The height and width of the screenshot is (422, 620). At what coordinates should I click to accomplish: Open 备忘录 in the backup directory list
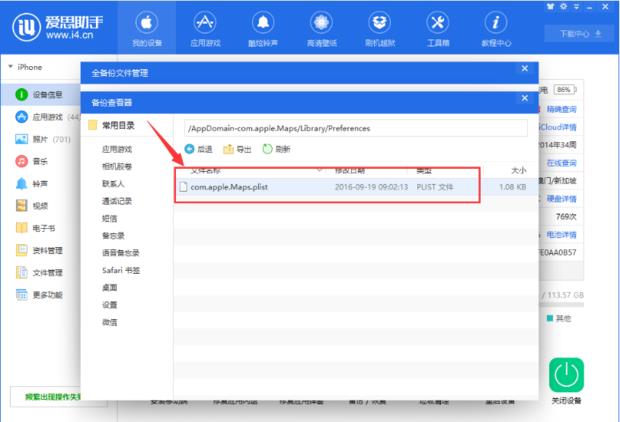[113, 236]
